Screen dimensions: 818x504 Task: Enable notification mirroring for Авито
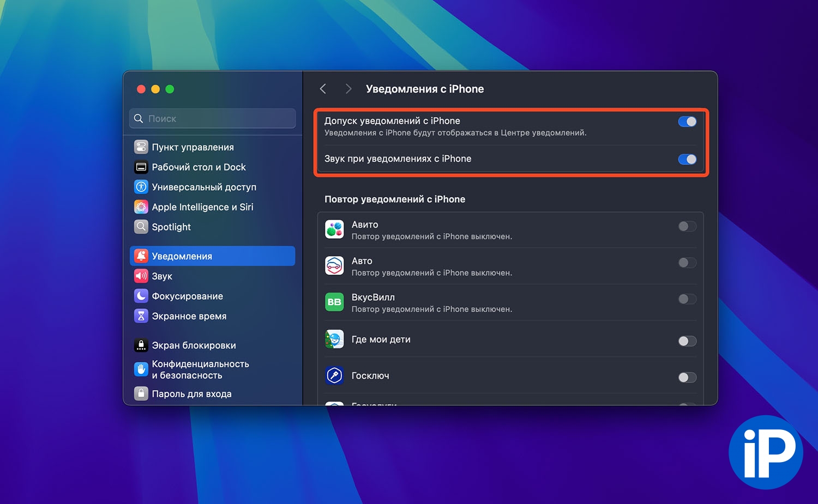point(687,226)
